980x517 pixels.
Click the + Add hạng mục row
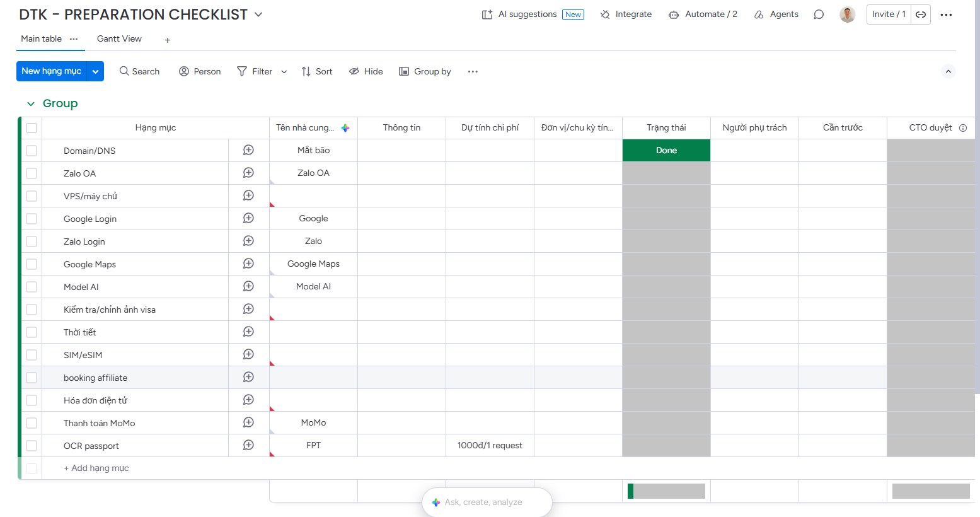tap(96, 468)
